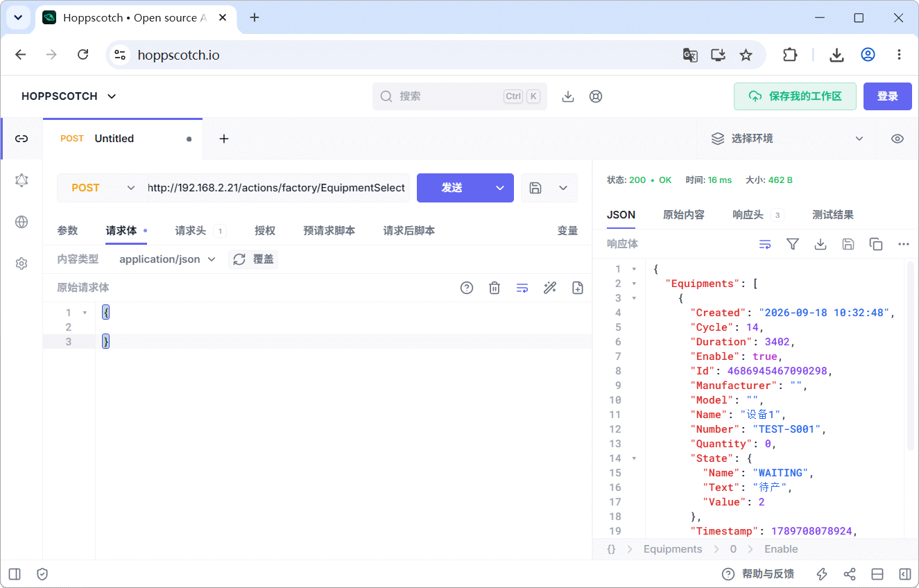Expand the send button options arrow
Image resolution: width=919 pixels, height=588 pixels.
(x=500, y=188)
